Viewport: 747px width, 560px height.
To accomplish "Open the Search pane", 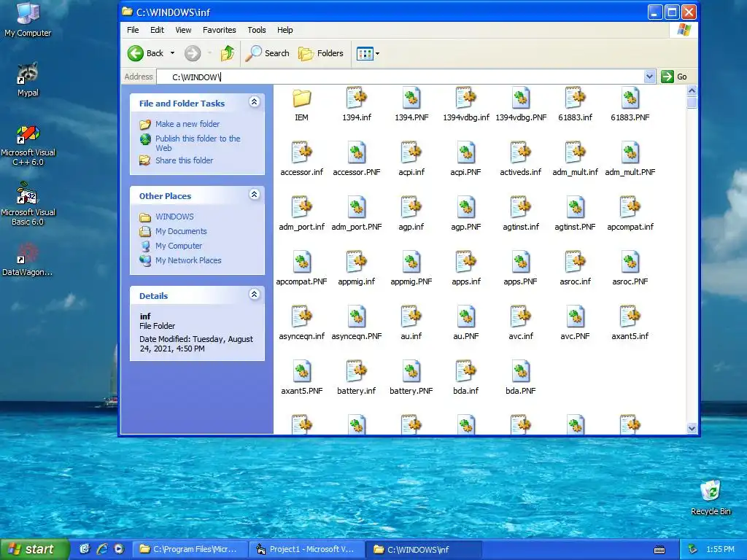I will point(268,53).
